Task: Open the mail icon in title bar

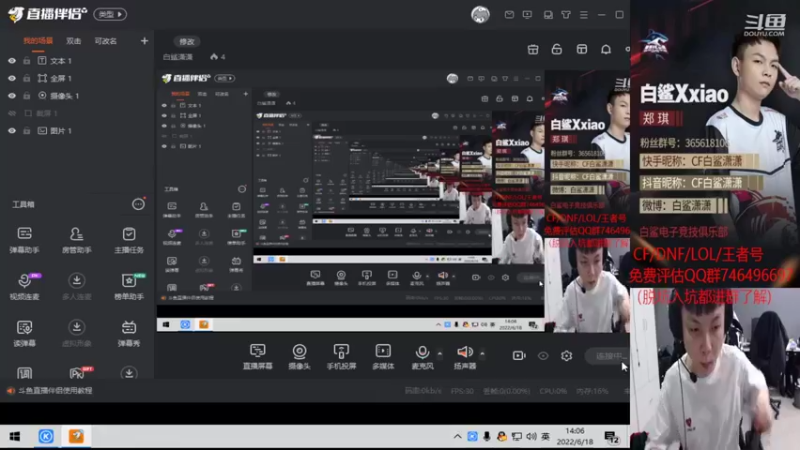Action: 509,15
